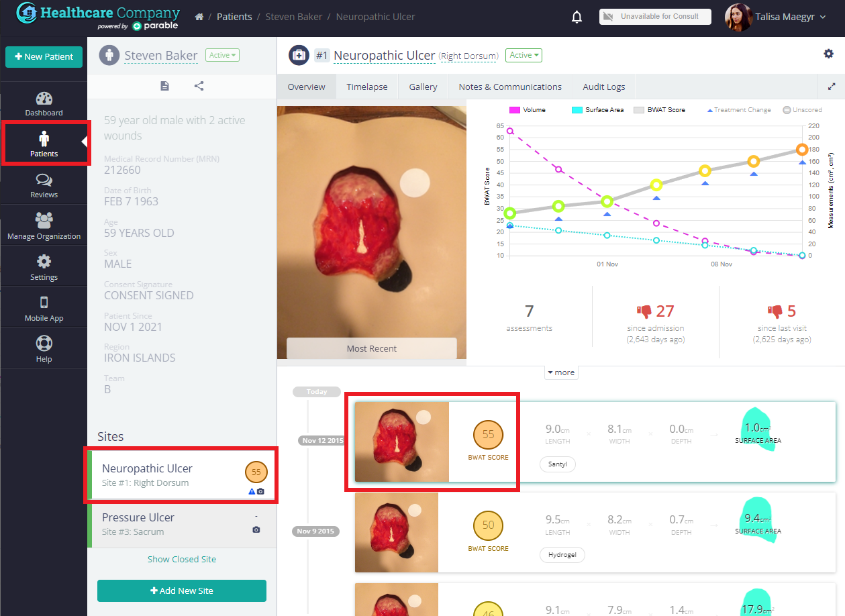
Task: Click 1.0 cm² surface area shape
Action: tap(758, 429)
